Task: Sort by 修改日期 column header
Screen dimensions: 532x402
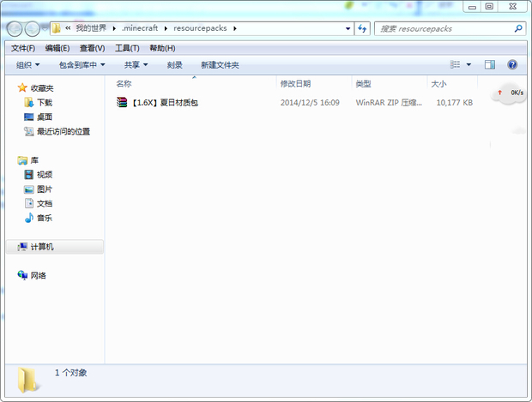Action: click(x=295, y=84)
